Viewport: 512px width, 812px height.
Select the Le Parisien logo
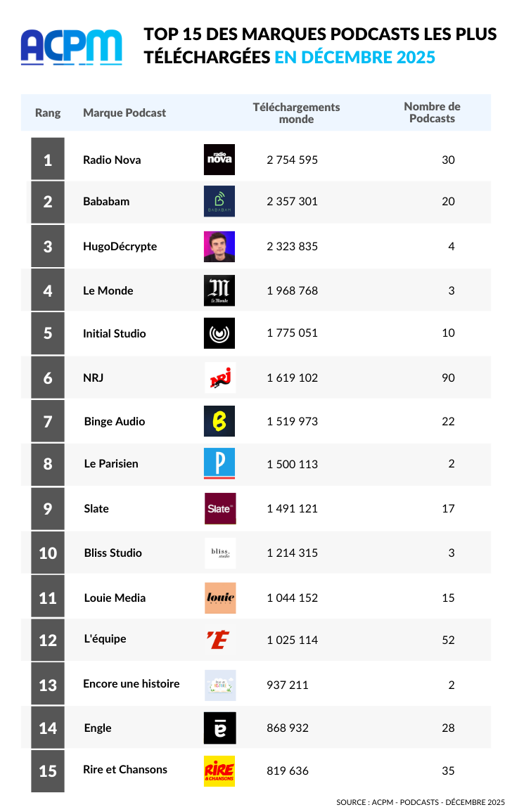(219, 464)
